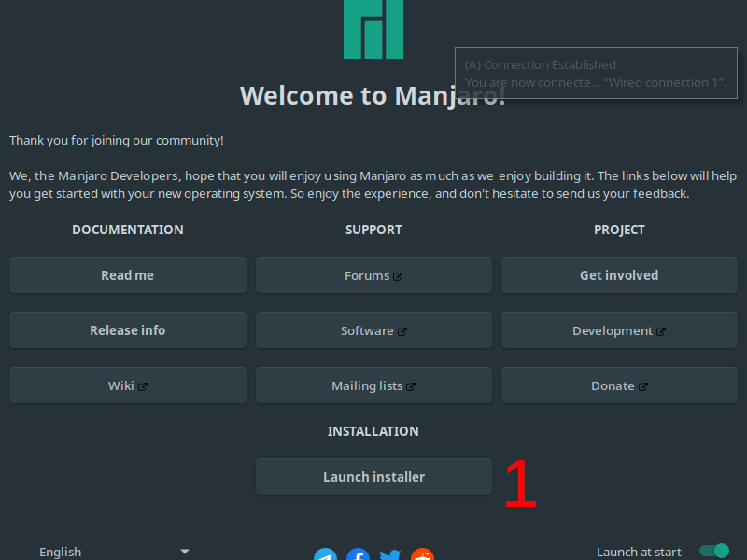Click the language dropdown arrow

pyautogui.click(x=185, y=552)
